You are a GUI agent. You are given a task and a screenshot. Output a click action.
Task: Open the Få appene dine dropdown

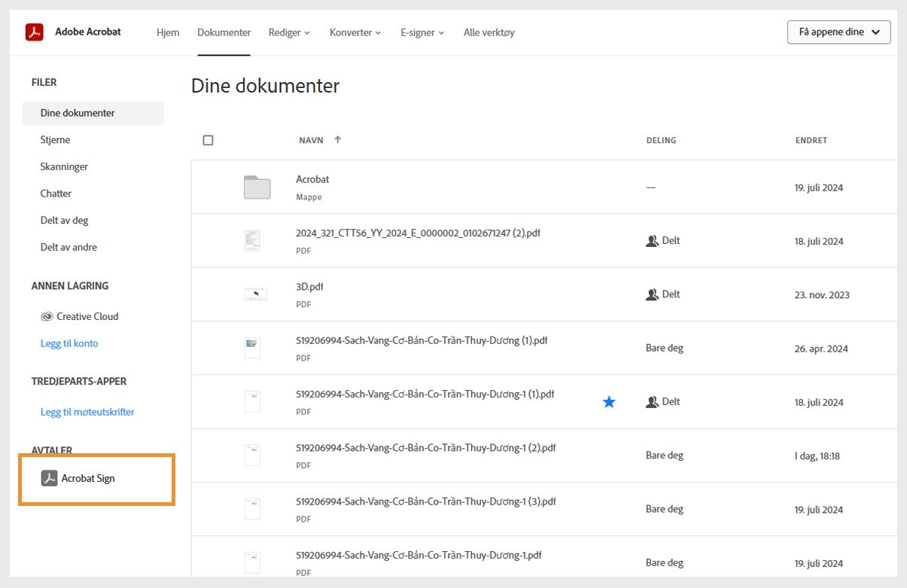(839, 32)
